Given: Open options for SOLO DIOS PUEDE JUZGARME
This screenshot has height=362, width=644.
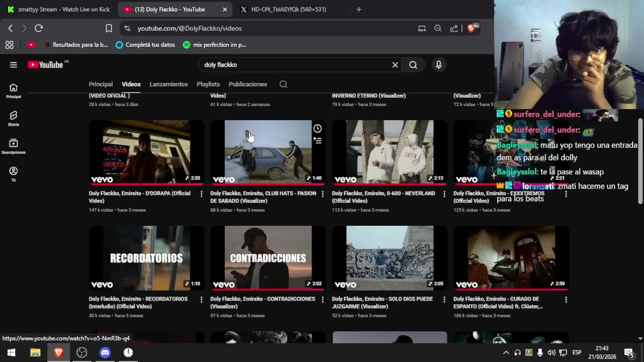Looking at the screenshot, I should [x=444, y=299].
